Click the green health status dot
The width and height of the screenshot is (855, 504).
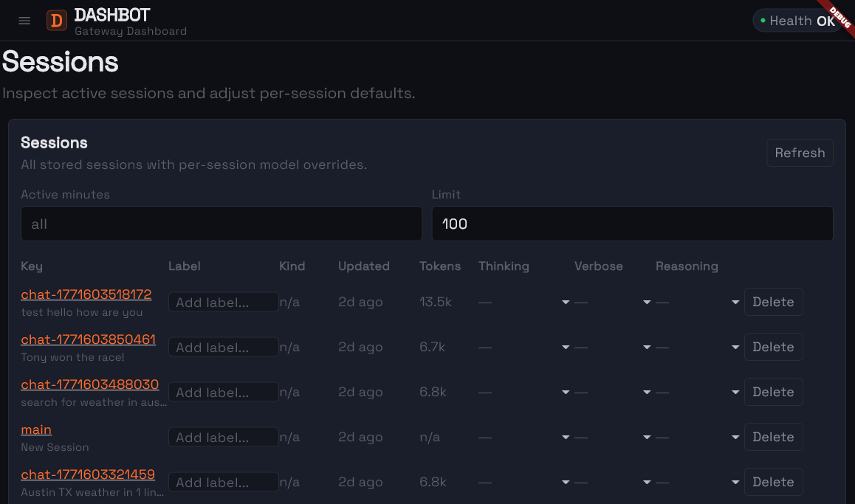[763, 21]
